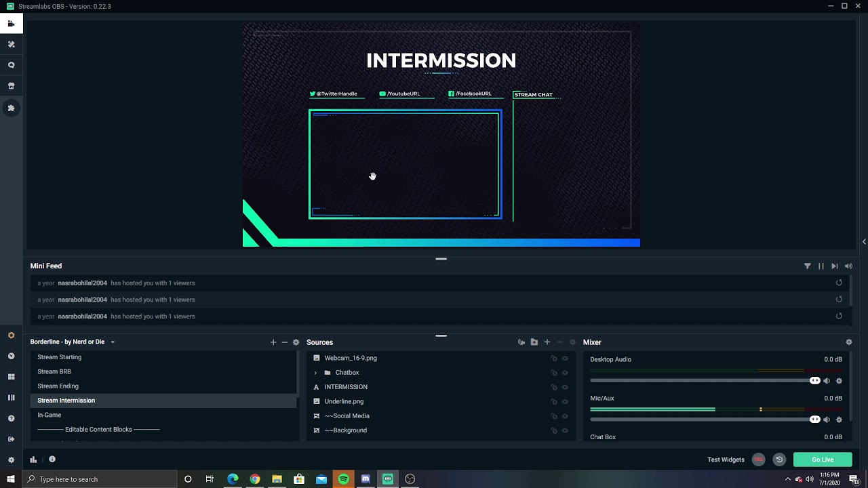Add a new scene with plus icon
This screenshot has width=868, height=488.
(x=273, y=342)
